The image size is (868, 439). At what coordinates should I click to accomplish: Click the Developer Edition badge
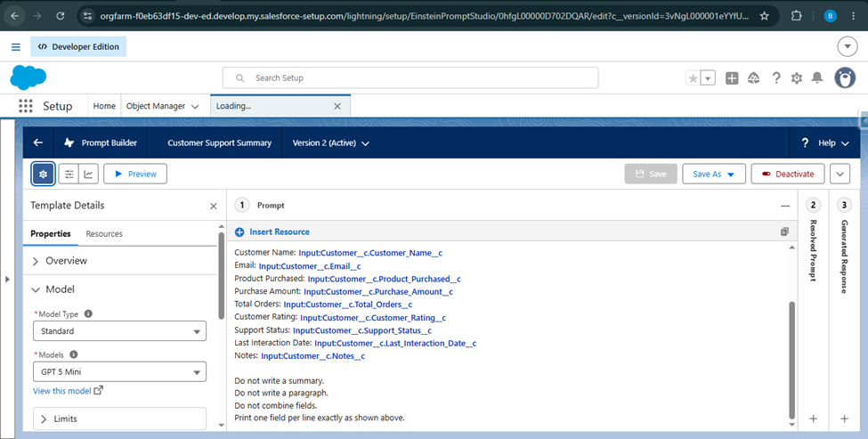click(78, 47)
